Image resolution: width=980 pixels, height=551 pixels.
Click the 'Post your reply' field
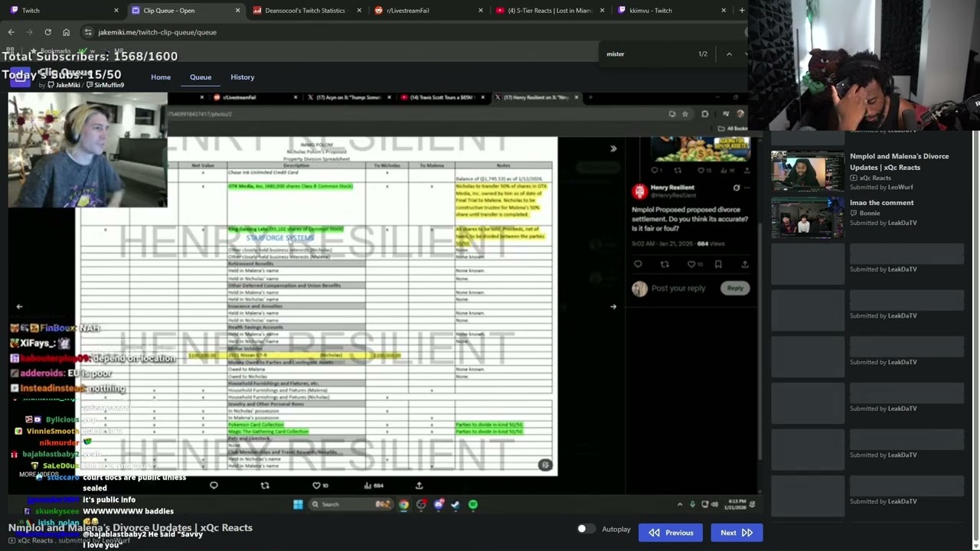coord(678,289)
